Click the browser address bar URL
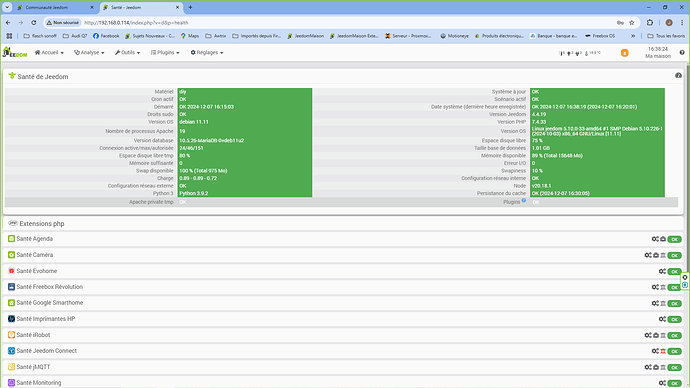Viewport: 690px width, 388px height. pos(136,22)
